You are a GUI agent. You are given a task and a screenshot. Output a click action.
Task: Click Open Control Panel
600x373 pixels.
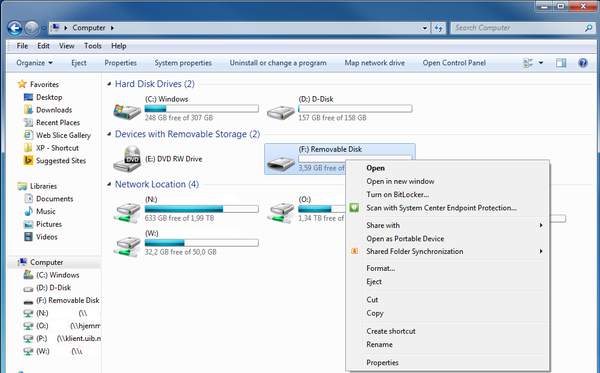(454, 63)
